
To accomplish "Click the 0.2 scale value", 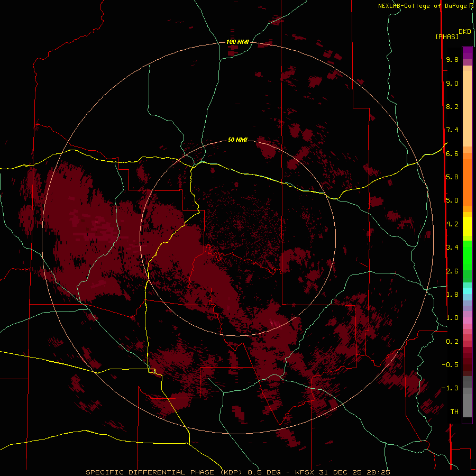I will [452, 342].
